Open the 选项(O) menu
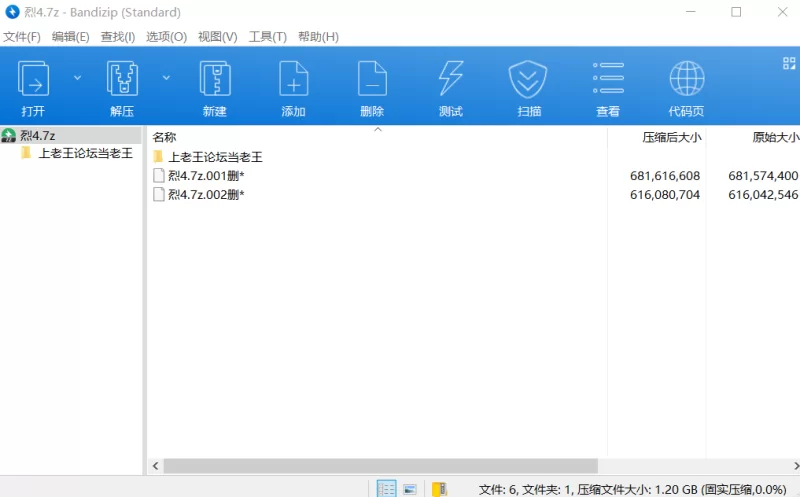 pos(166,37)
